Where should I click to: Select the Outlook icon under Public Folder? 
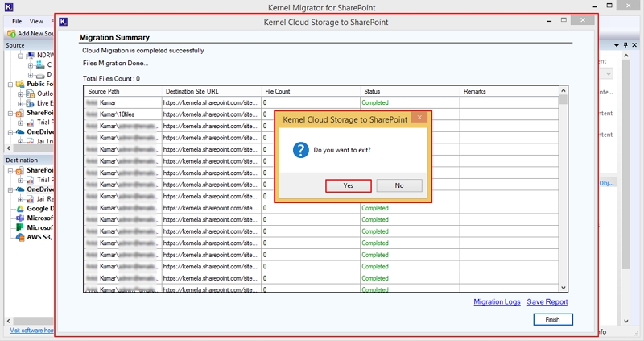point(31,94)
